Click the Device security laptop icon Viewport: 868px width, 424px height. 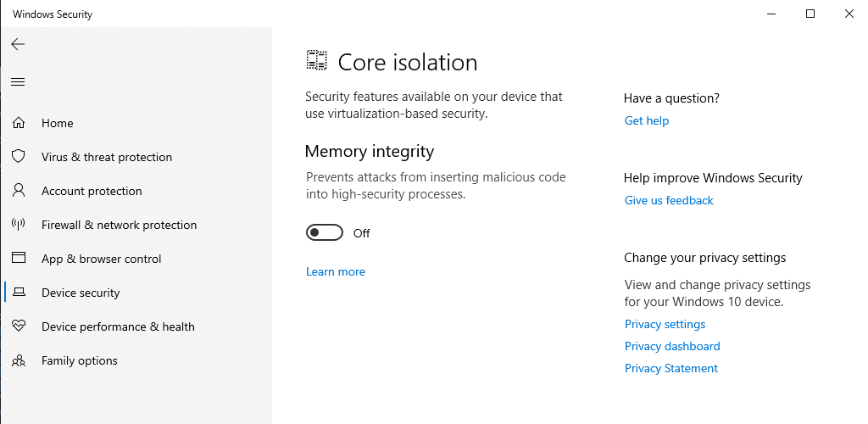[x=18, y=293]
